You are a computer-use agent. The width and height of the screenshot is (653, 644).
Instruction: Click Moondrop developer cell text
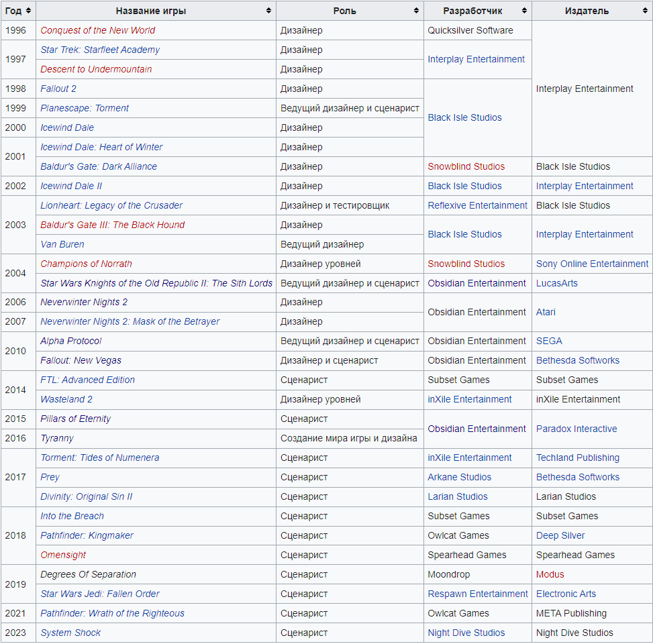[x=448, y=574]
